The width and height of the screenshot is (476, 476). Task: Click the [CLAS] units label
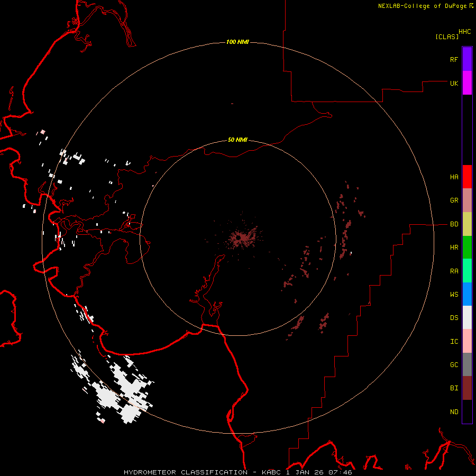(446, 36)
